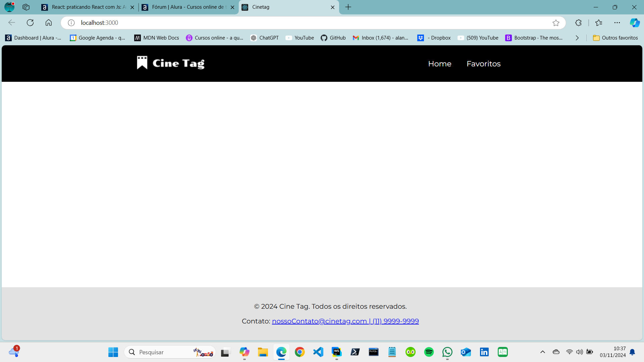Image resolution: width=644 pixels, height=362 pixels.
Task: Click the browser extensions puzzle icon
Action: (x=579, y=23)
